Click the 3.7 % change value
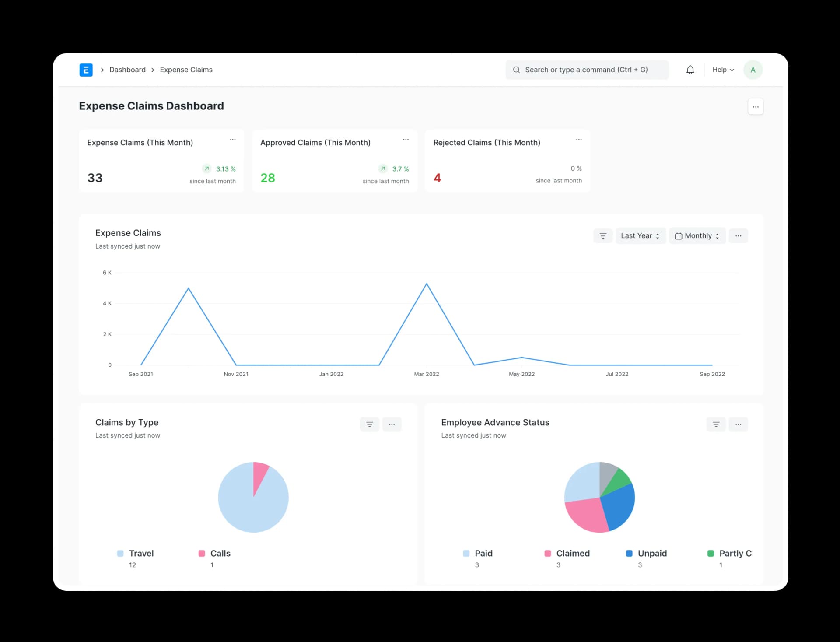Viewport: 840px width, 642px height. click(400, 169)
